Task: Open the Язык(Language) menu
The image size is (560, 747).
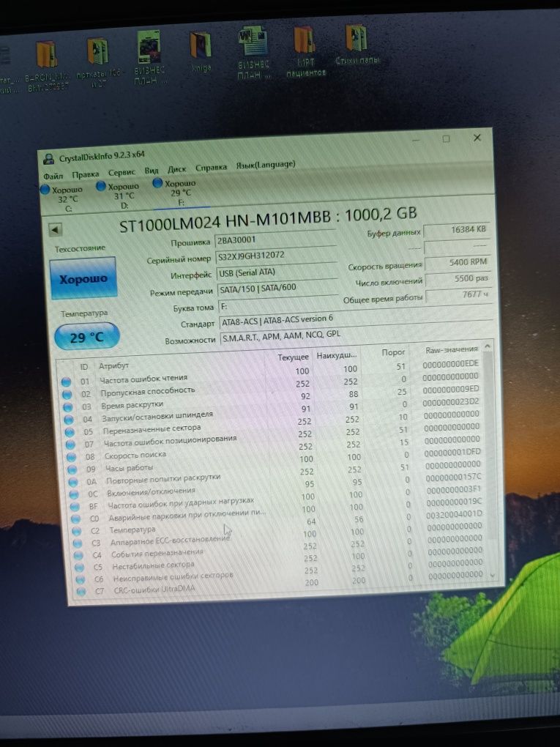Action: (266, 165)
